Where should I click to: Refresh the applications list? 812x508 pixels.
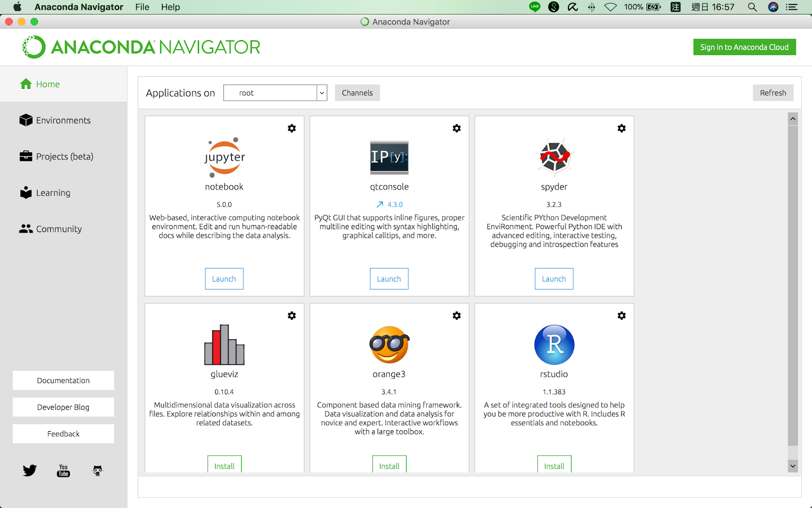773,93
